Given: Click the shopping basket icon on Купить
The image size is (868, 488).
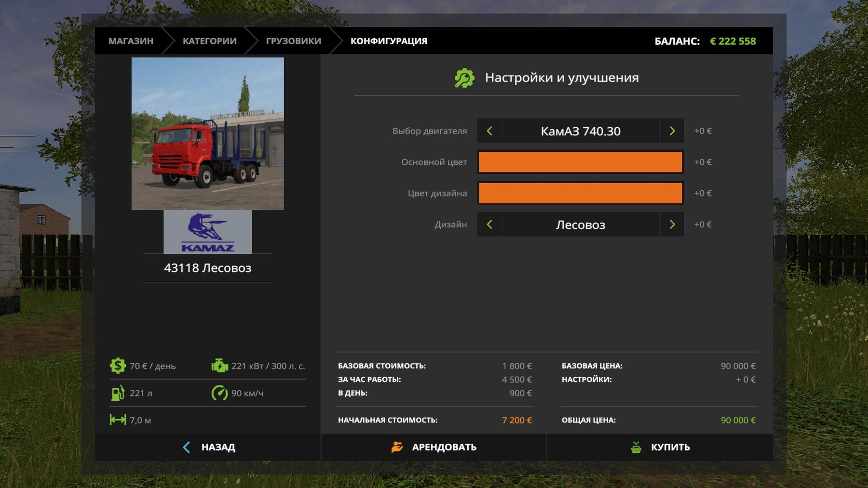Looking at the screenshot, I should [636, 448].
